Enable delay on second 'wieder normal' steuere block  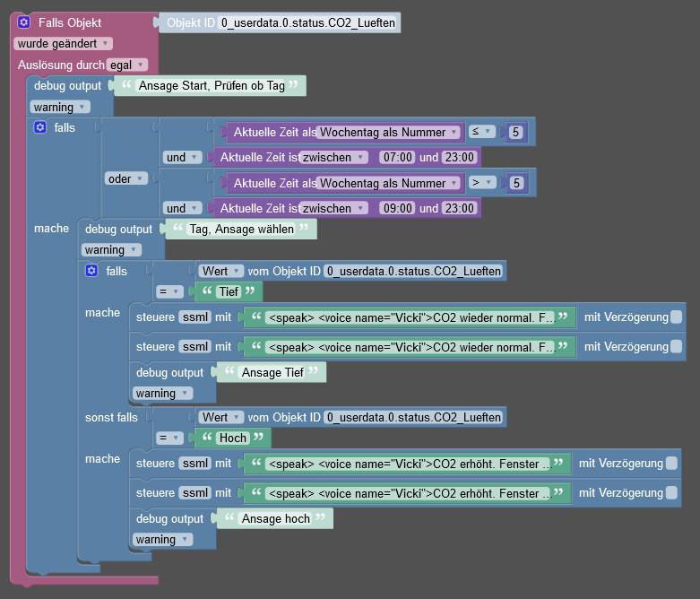677,347
